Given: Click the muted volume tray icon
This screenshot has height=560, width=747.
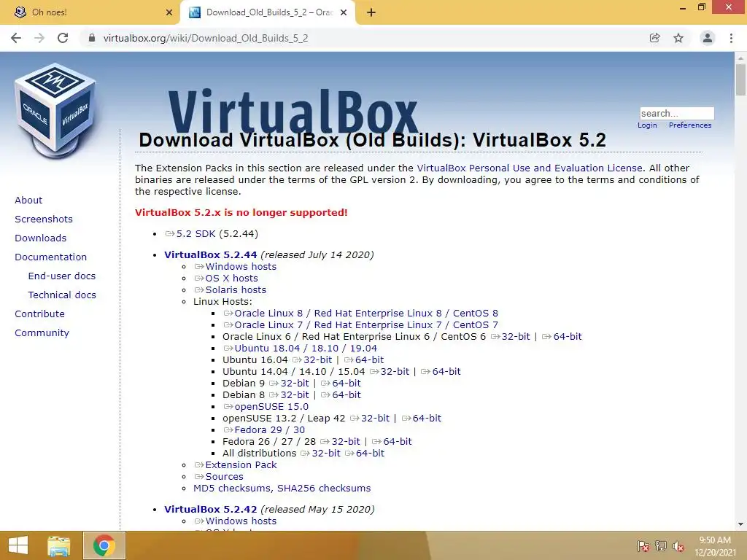Looking at the screenshot, I should [x=679, y=546].
